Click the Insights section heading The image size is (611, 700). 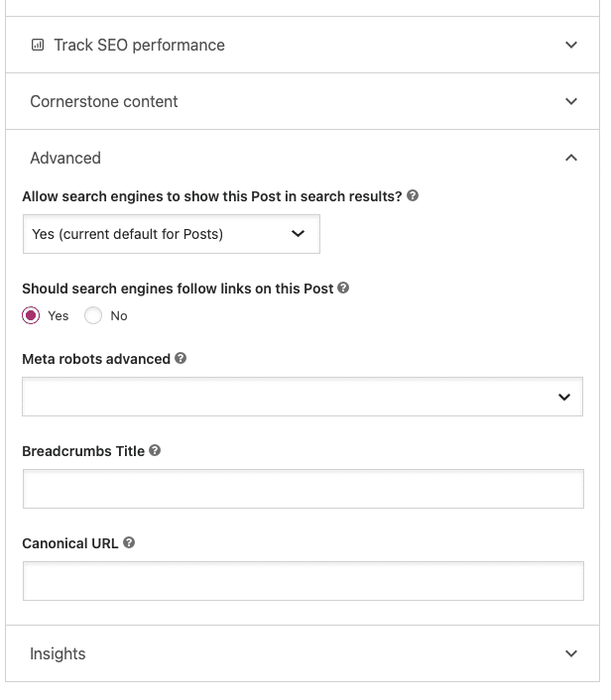pos(58,653)
